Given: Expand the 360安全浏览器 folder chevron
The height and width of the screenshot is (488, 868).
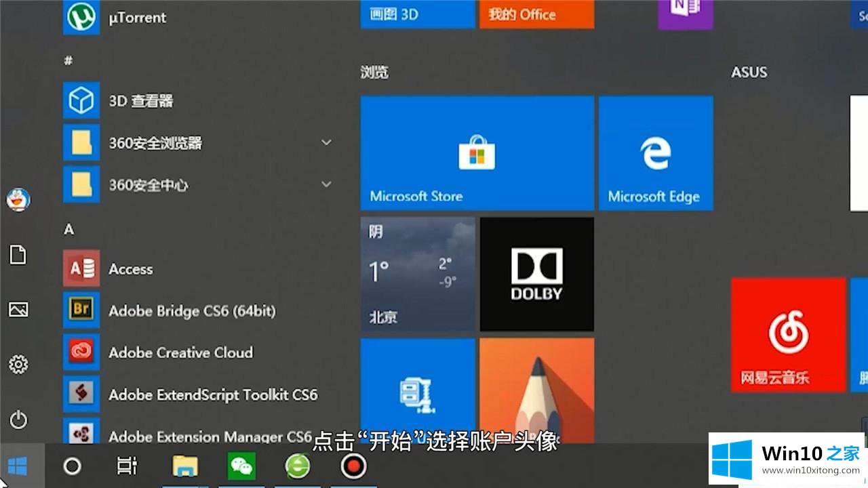Looking at the screenshot, I should coord(326,142).
